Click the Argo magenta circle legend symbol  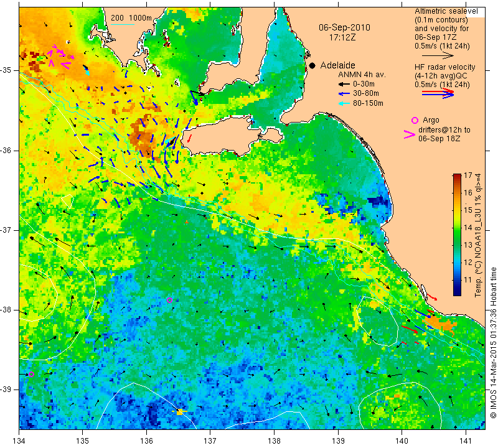[x=415, y=120]
